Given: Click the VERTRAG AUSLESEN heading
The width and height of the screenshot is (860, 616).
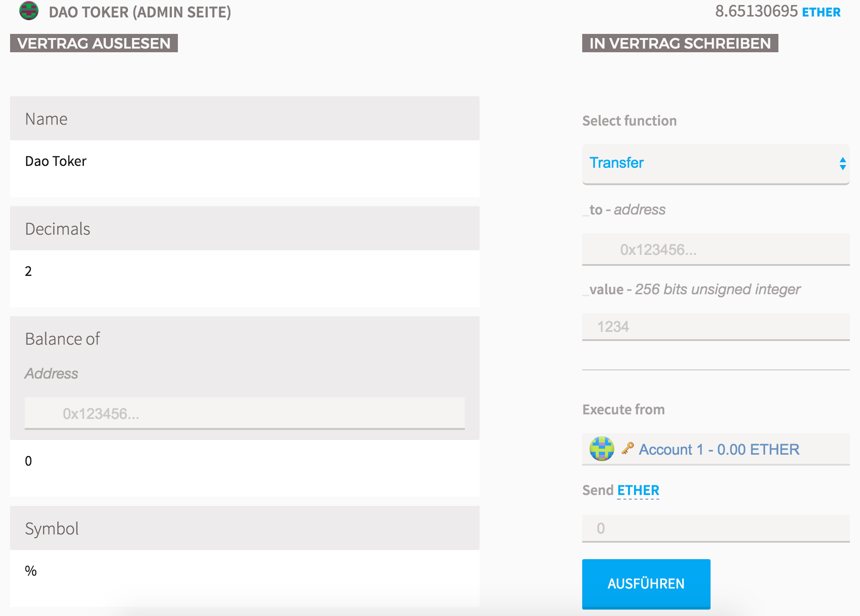Looking at the screenshot, I should (94, 43).
